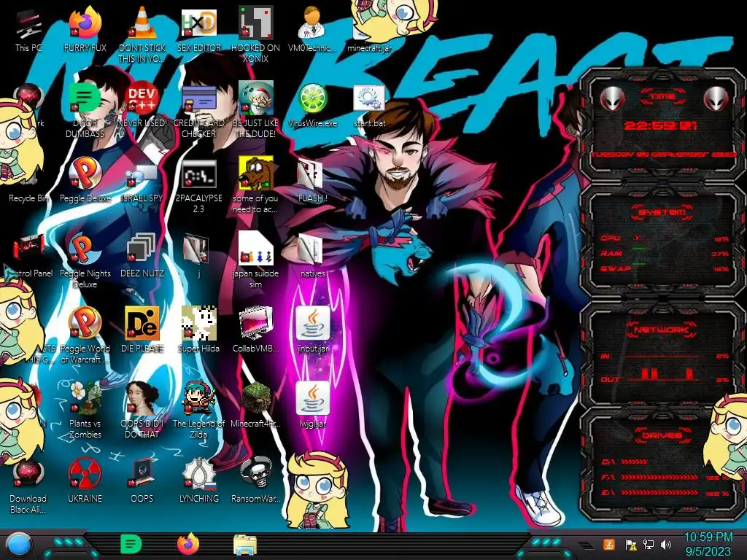The image size is (747, 560).
Task: Select the jinput.jar Java file
Action: click(x=312, y=330)
